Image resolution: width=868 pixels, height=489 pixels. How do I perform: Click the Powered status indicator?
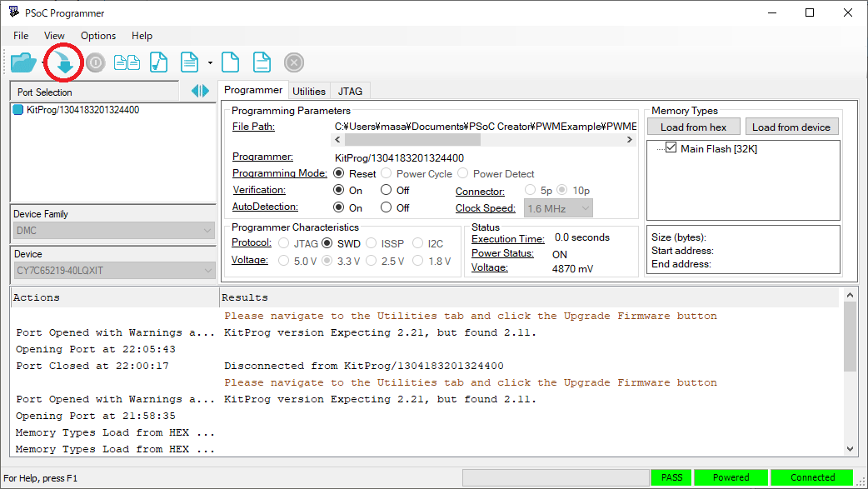pyautogui.click(x=731, y=477)
